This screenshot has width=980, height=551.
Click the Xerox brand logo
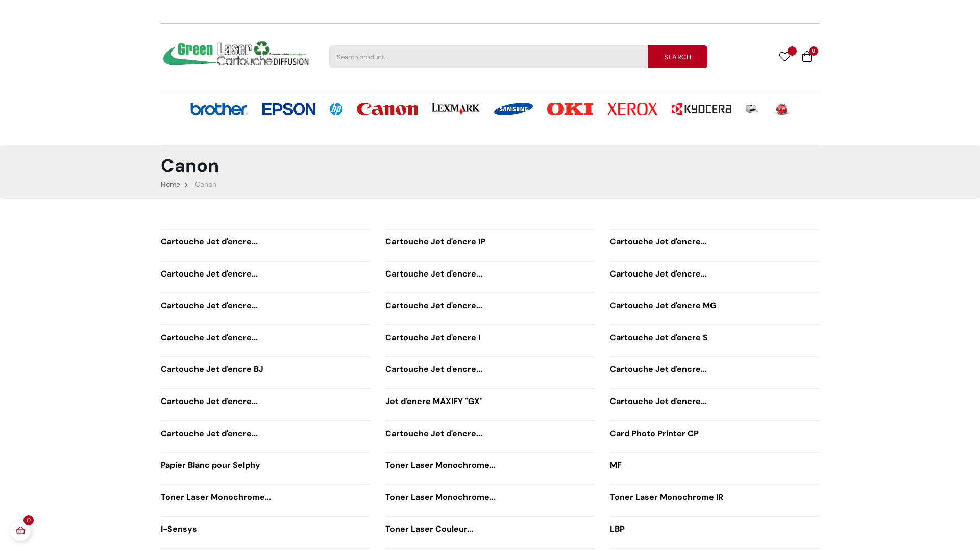(632, 109)
